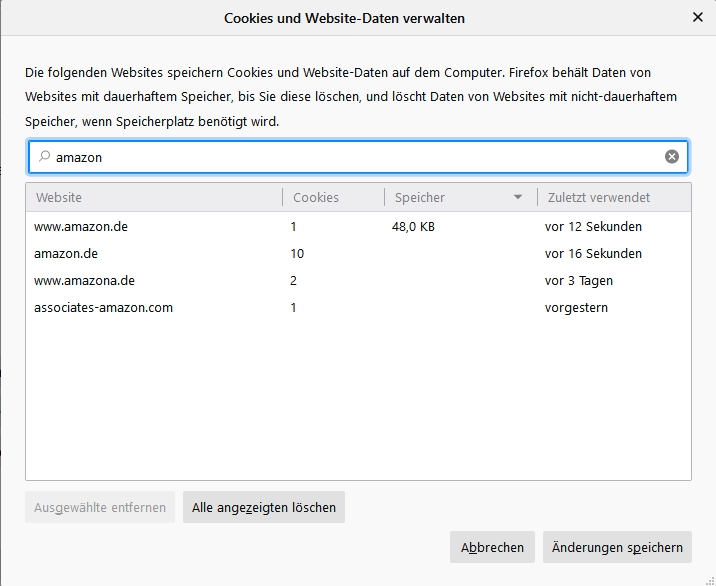
Task: Sort by Zuletzt verwendet column
Action: tap(614, 197)
